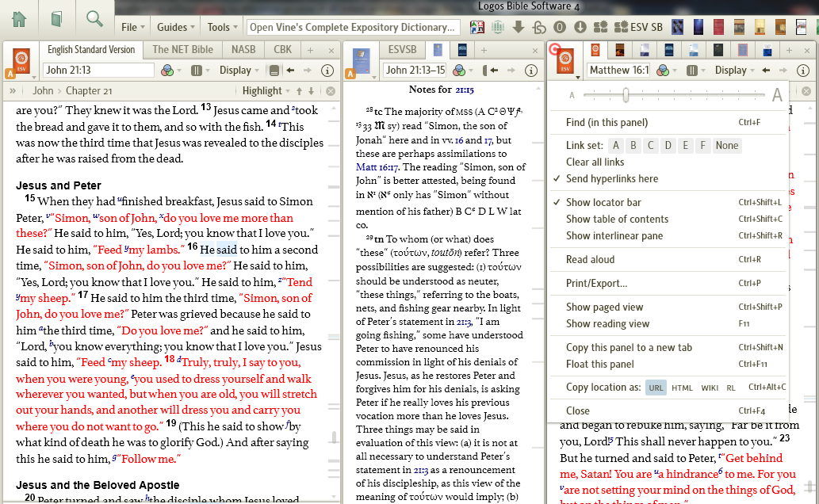Screen dimensions: 819x504
Task: Open the Home page icon
Action: [19, 19]
